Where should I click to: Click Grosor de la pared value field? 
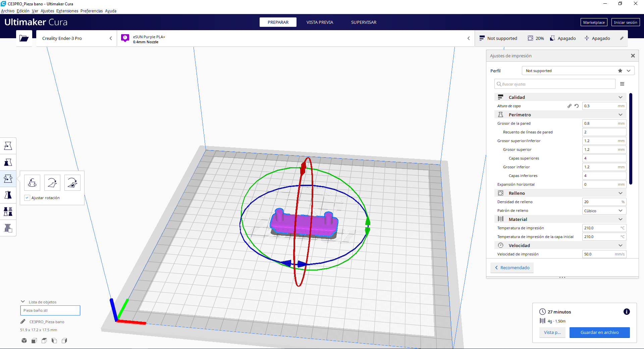tap(604, 123)
